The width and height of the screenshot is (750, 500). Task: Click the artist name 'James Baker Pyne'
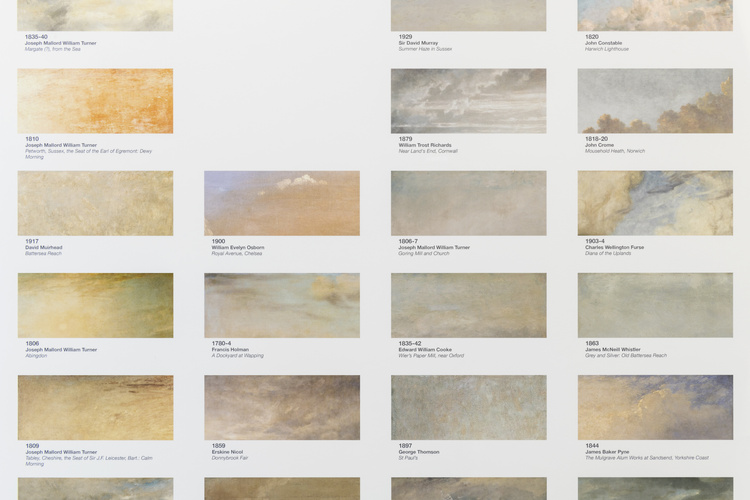[x=607, y=452]
